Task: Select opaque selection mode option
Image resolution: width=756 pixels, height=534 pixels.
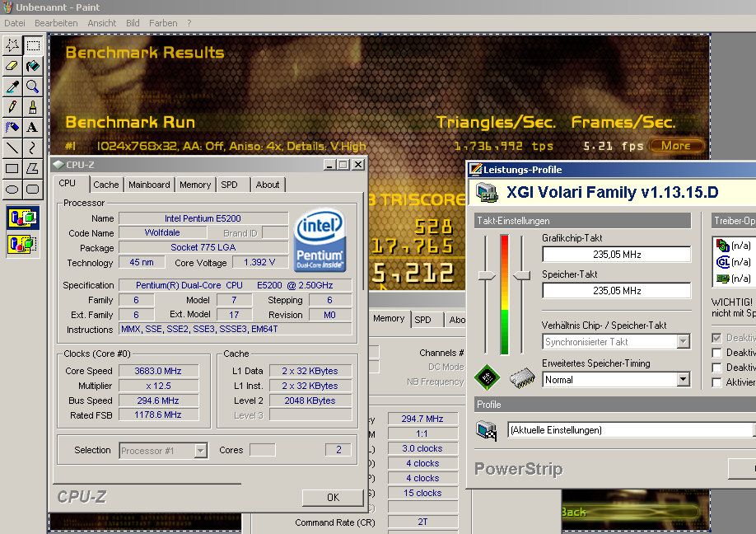Action: click(x=23, y=218)
